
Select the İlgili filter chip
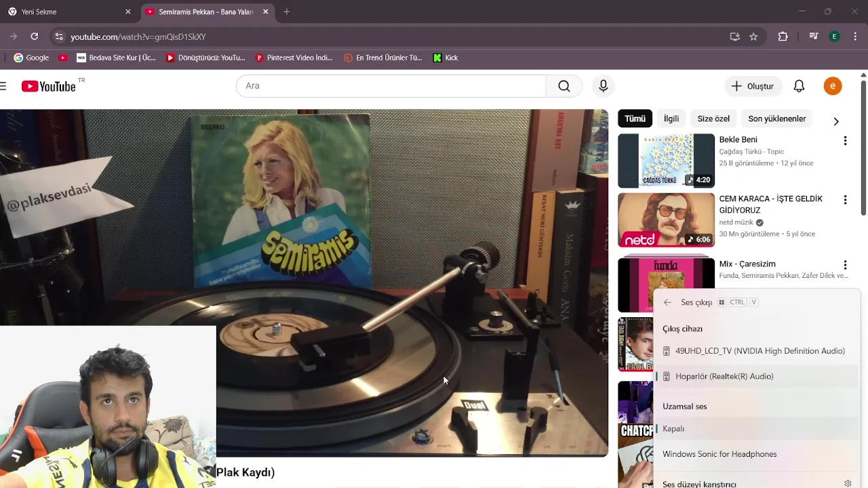click(671, 119)
